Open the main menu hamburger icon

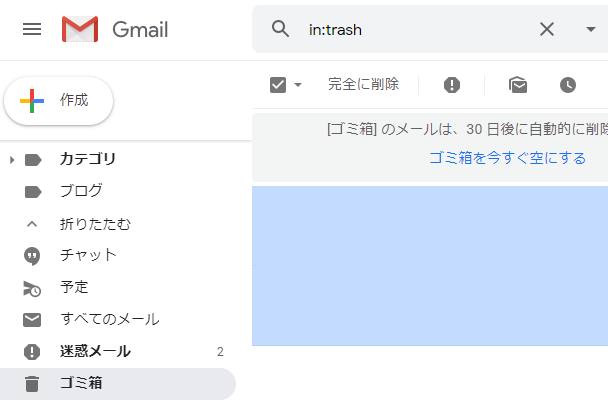(x=32, y=29)
